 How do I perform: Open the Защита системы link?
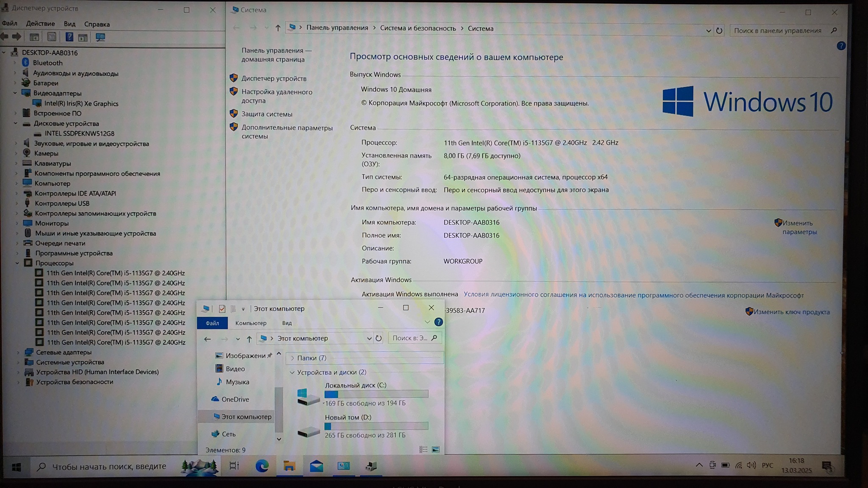[x=267, y=114]
